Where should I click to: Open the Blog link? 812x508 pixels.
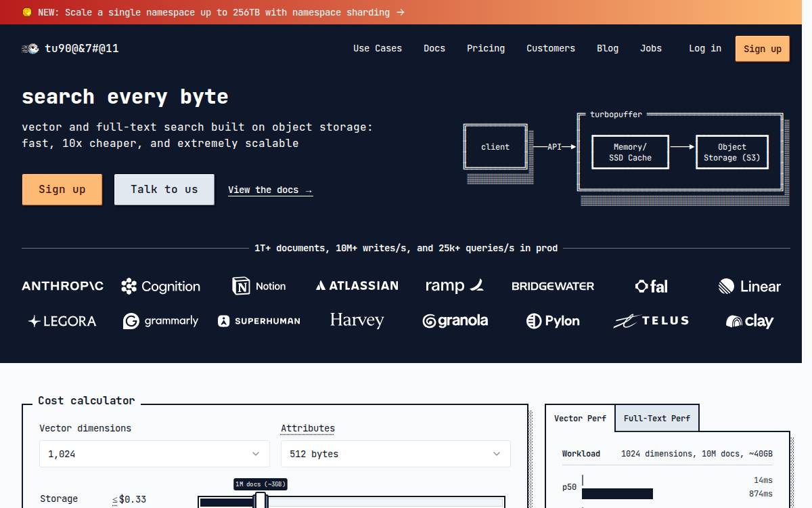[x=608, y=49]
